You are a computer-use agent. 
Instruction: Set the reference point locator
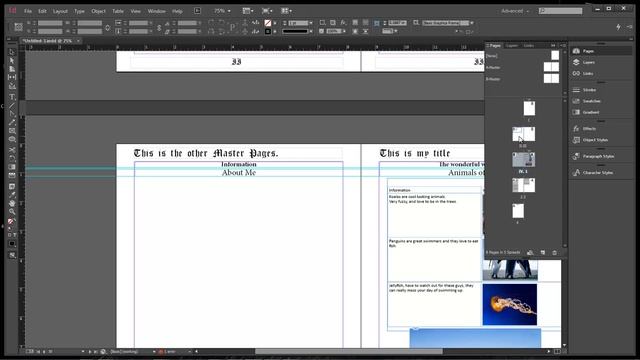click(18, 27)
